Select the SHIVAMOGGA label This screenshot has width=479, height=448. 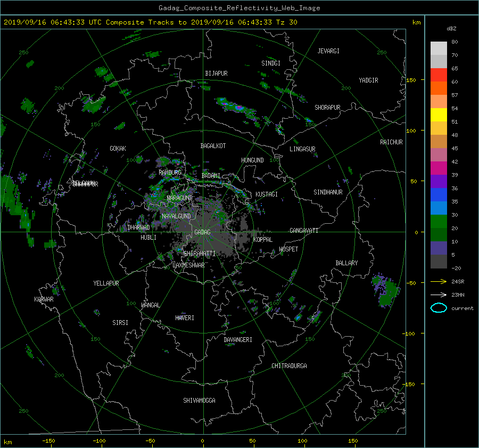click(199, 401)
